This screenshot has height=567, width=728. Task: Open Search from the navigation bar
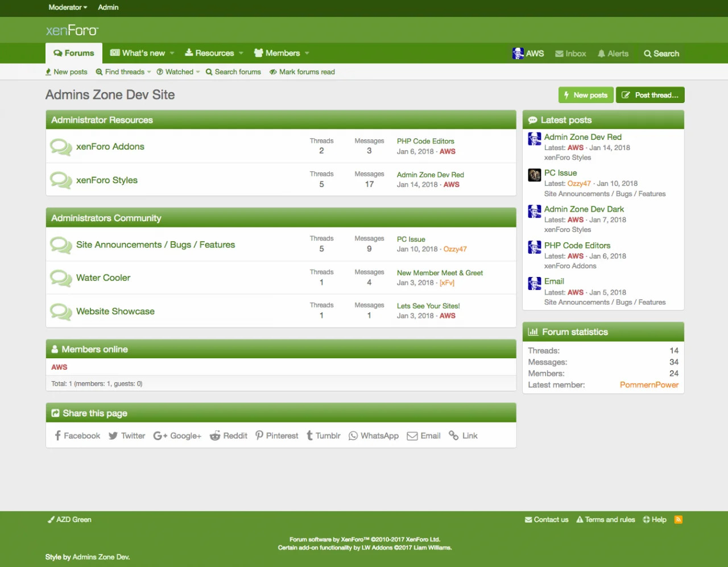[661, 53]
